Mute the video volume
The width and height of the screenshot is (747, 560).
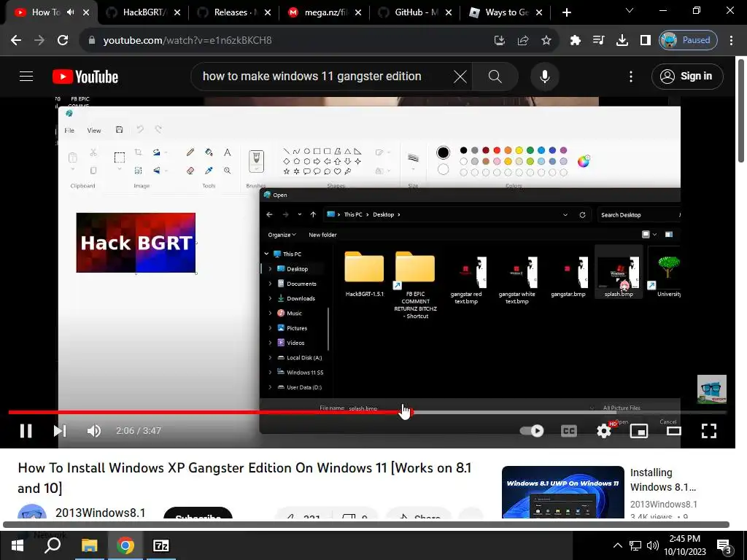click(94, 430)
